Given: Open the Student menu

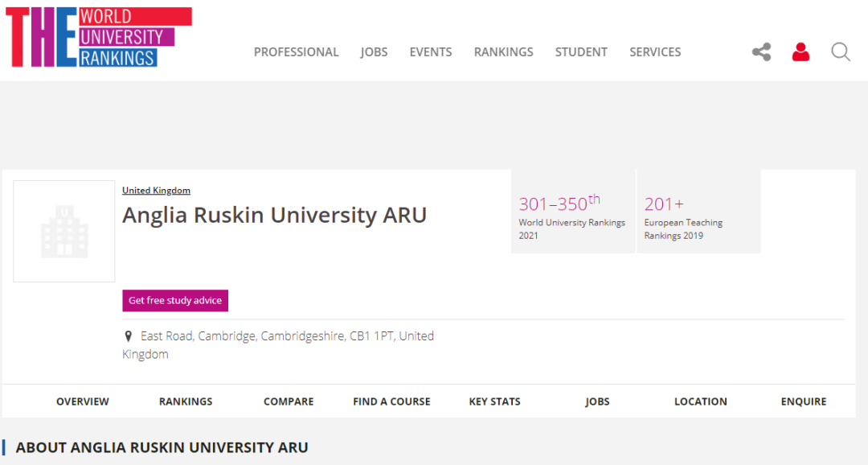Looking at the screenshot, I should tap(581, 52).
